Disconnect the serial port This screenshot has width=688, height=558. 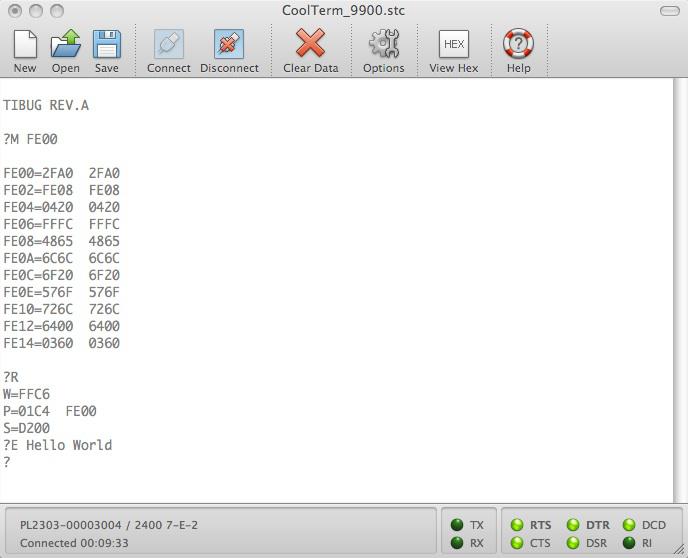[x=229, y=45]
